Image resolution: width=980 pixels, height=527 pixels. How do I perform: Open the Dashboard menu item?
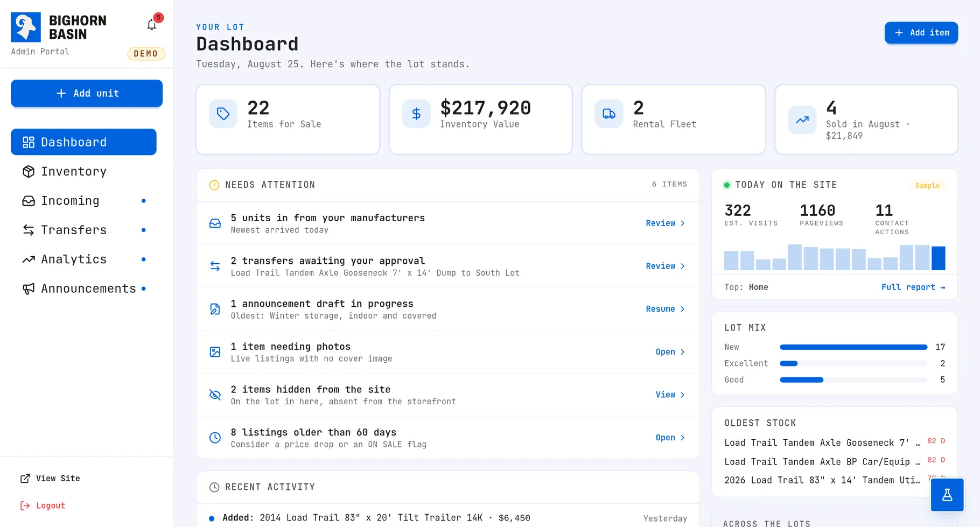83,142
